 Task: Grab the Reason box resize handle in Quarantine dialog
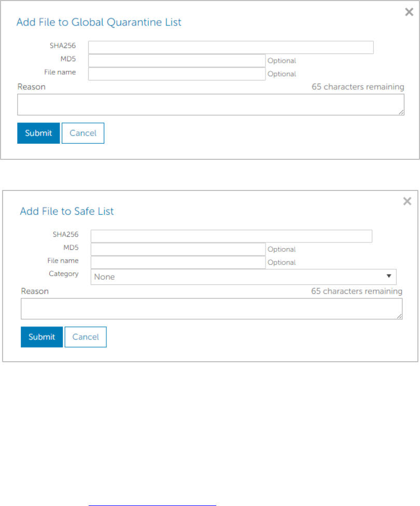click(401, 112)
